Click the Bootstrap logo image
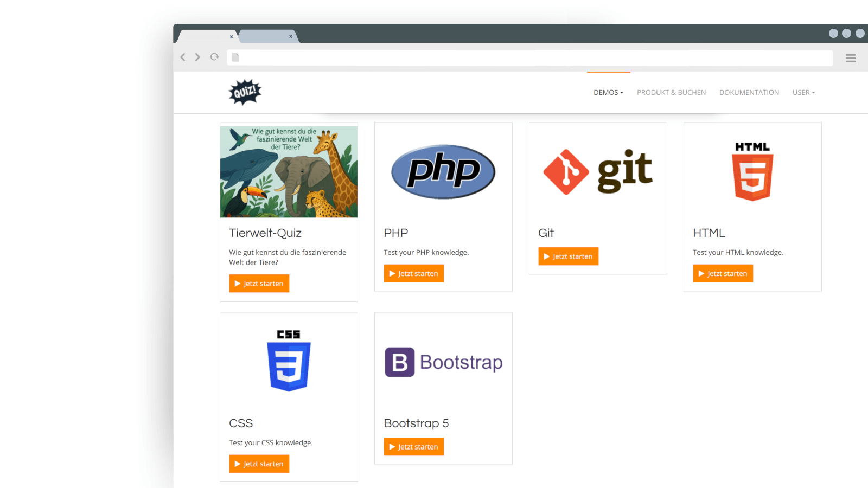This screenshot has width=868, height=488. (443, 362)
